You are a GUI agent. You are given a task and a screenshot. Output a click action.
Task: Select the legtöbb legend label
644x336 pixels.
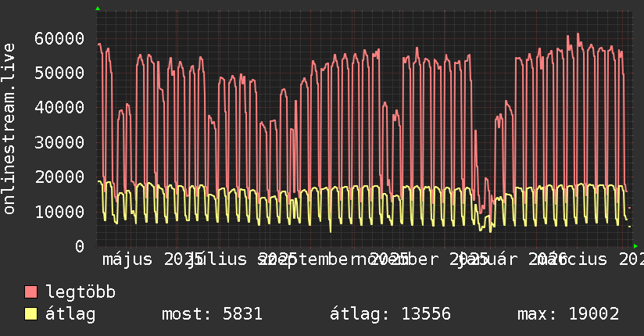[x=80, y=292]
